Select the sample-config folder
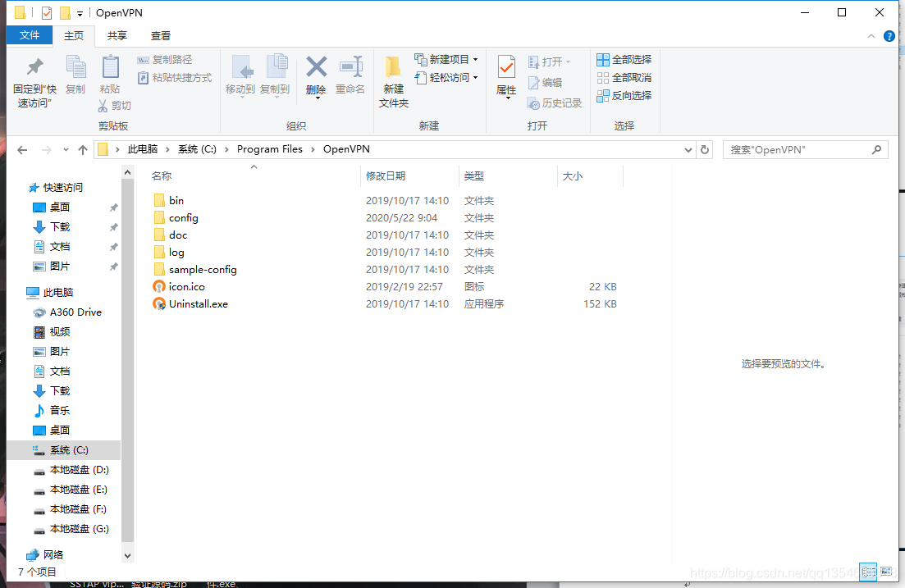 point(195,270)
